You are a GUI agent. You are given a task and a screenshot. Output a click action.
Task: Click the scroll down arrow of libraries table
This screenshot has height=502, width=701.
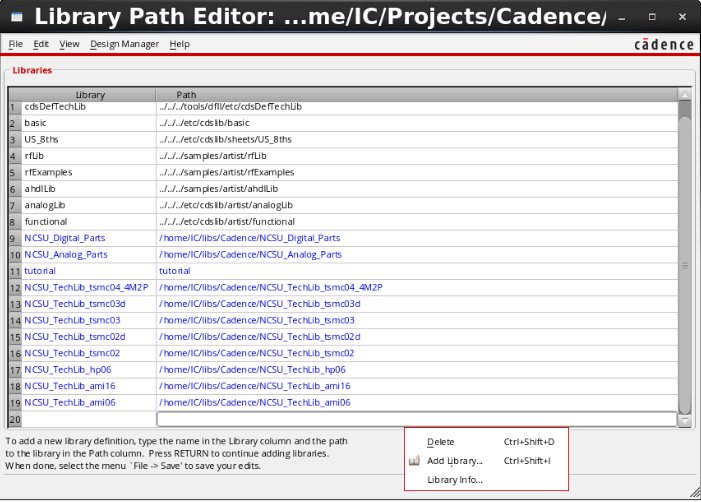(x=685, y=421)
